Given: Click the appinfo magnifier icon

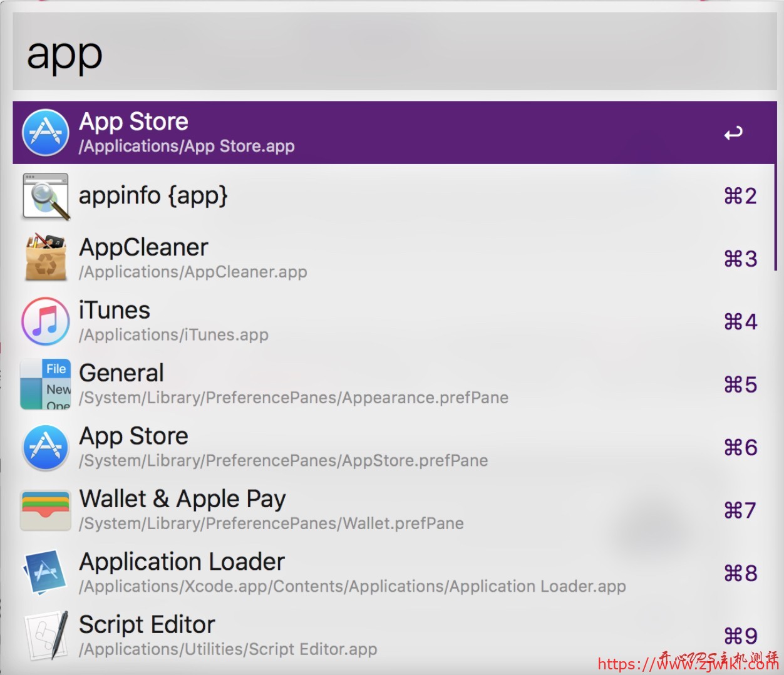Looking at the screenshot, I should (46, 197).
